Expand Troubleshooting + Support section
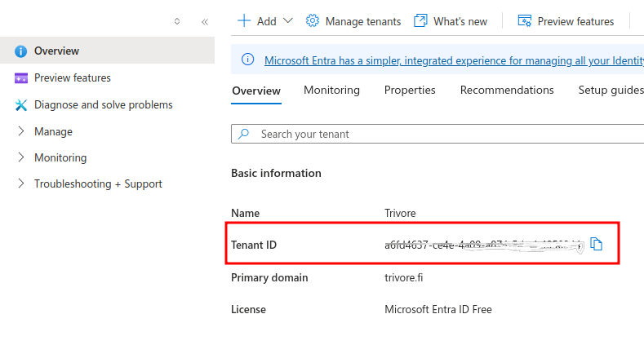The image size is (644, 345). (21, 184)
